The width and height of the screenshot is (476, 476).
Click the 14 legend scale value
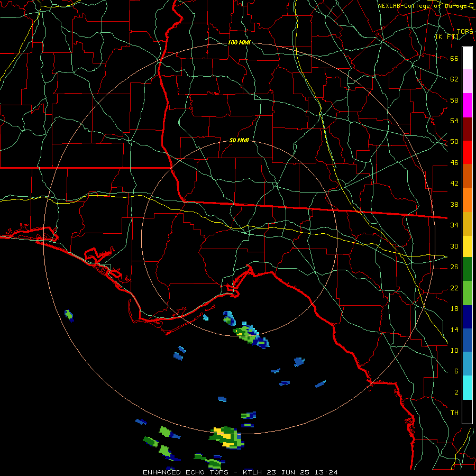[x=454, y=329]
